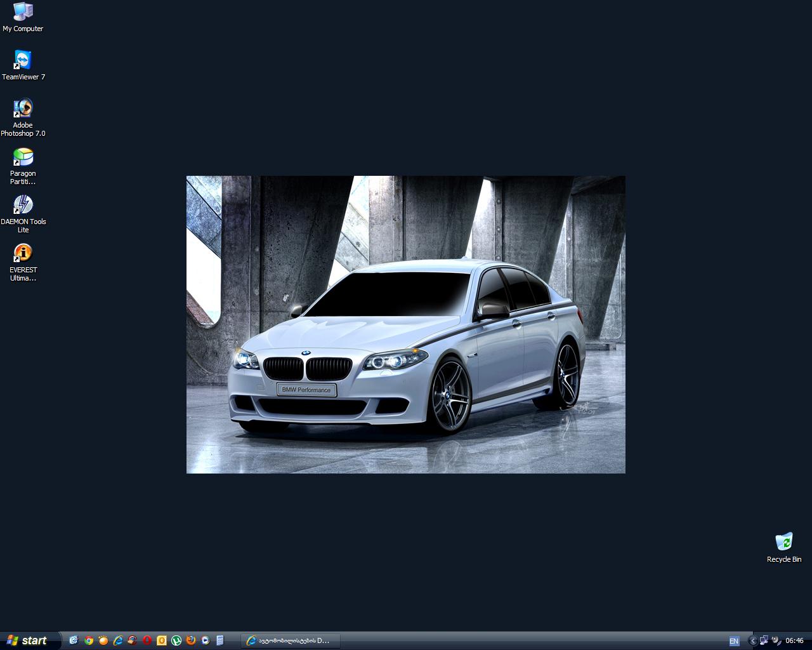The width and height of the screenshot is (812, 650).
Task: Select the TeamViewer 7 shortcut
Action: (23, 65)
